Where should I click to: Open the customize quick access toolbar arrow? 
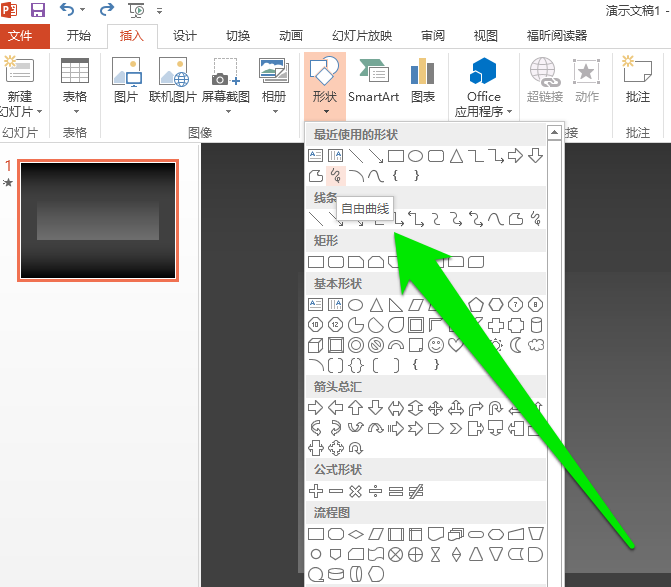point(160,11)
